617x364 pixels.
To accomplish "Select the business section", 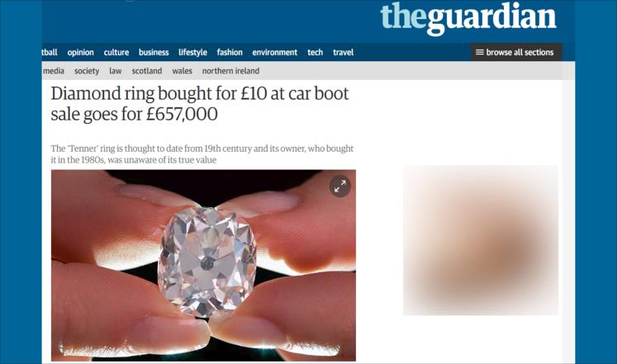I will pyautogui.click(x=154, y=52).
